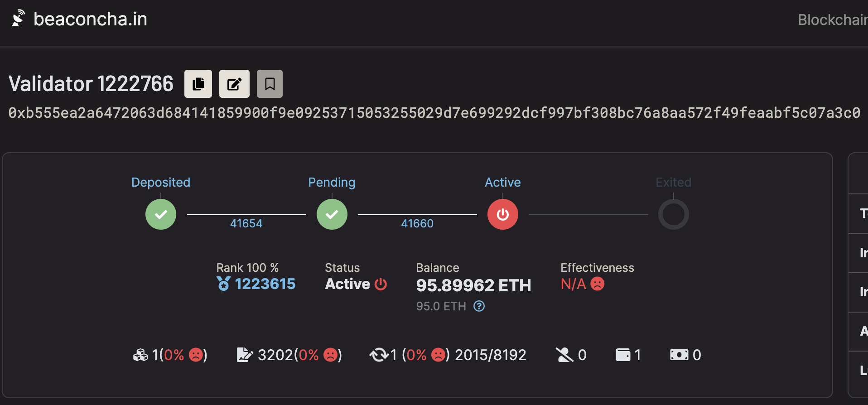The image size is (868, 405).
Task: Click the proposed blocks cubes icon
Action: (x=140, y=355)
